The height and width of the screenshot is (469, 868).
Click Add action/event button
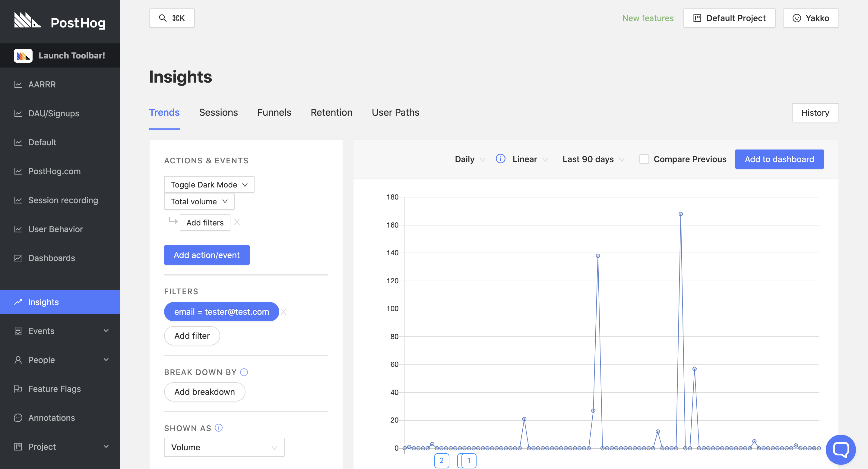206,255
